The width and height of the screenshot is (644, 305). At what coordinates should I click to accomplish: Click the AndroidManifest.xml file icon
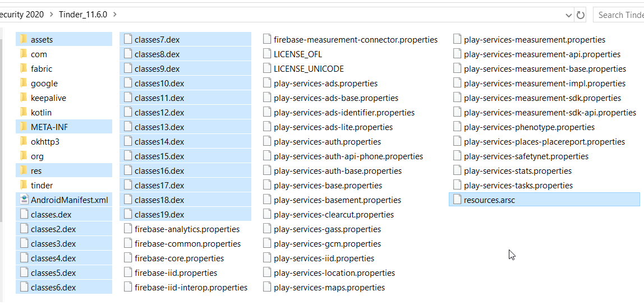pos(24,200)
